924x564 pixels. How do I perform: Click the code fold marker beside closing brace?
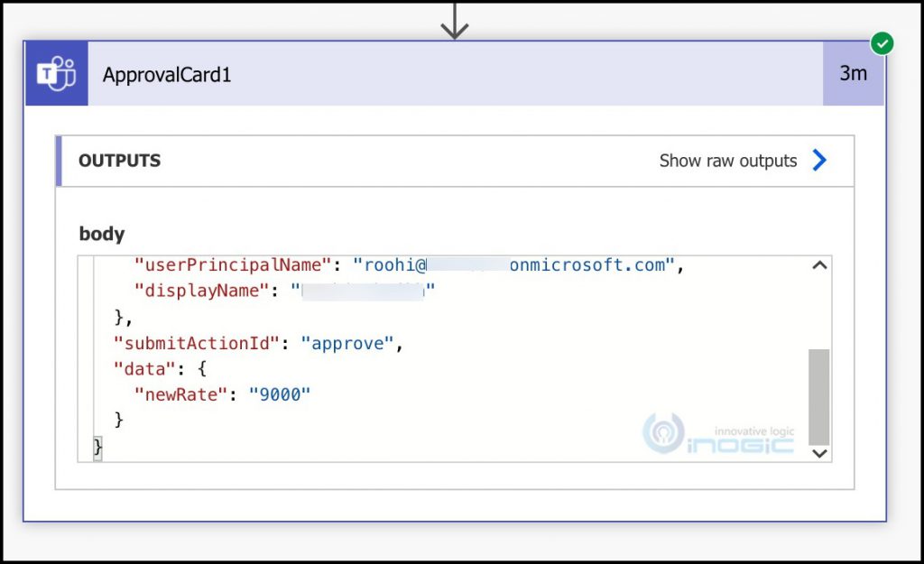click(97, 447)
